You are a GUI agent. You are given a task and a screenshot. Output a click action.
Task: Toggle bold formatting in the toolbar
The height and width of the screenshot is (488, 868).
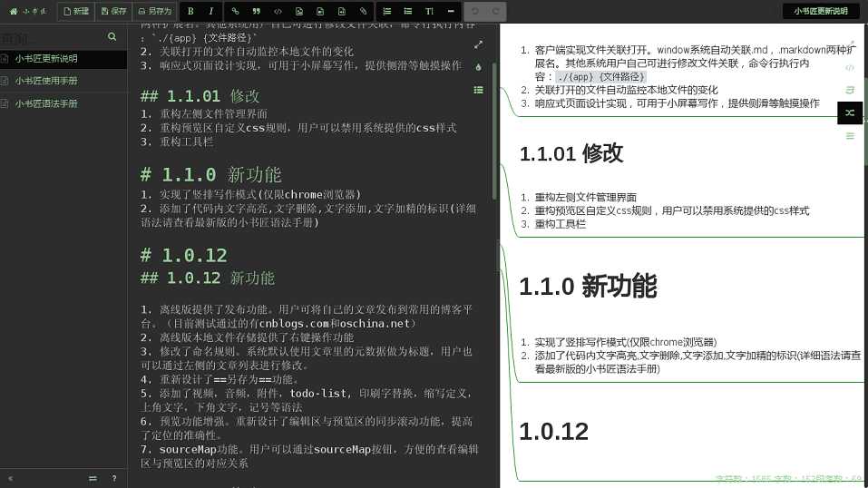coord(191,12)
